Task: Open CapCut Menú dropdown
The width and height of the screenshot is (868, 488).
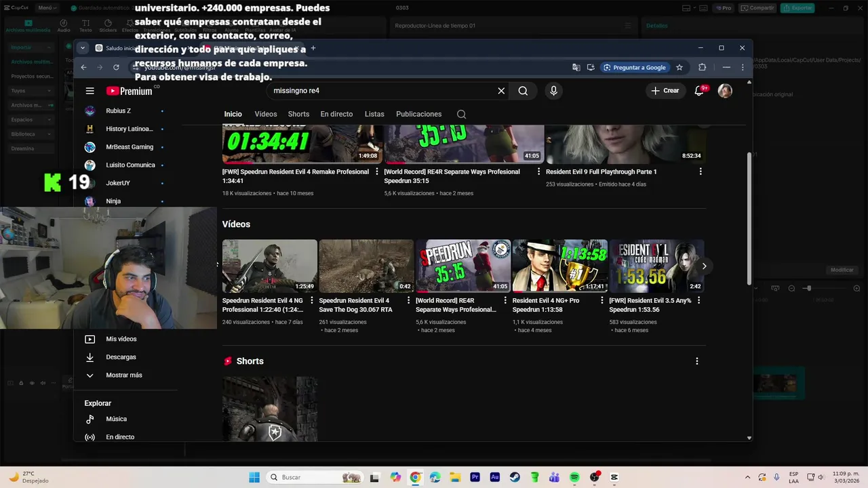Action: 47,8
